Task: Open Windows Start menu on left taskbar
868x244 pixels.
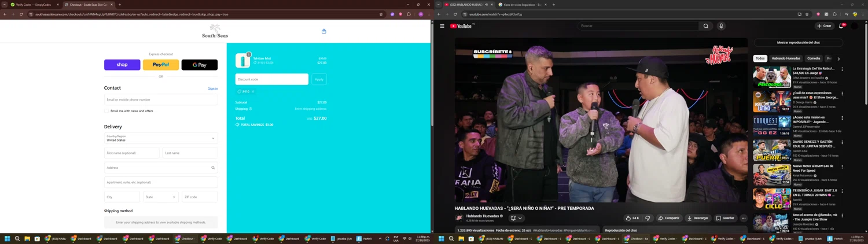Action: [8, 238]
